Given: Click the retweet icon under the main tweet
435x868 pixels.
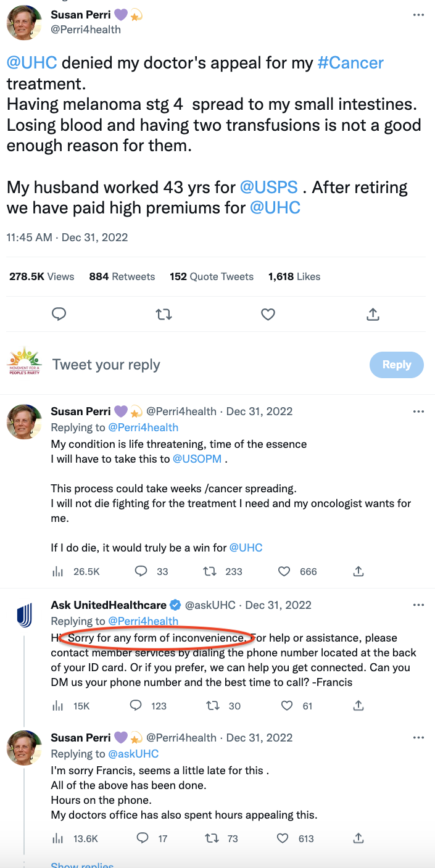Looking at the screenshot, I should coord(164,315).
